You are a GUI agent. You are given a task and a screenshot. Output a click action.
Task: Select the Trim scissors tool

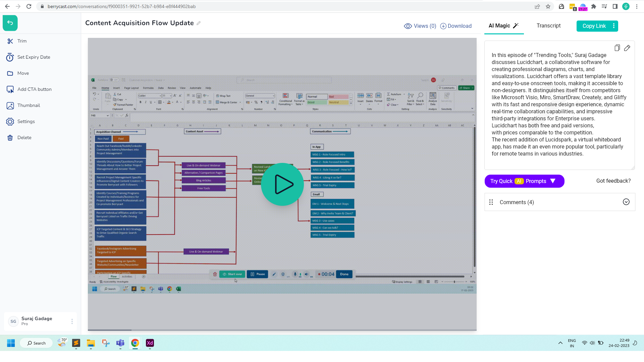[x=10, y=41]
